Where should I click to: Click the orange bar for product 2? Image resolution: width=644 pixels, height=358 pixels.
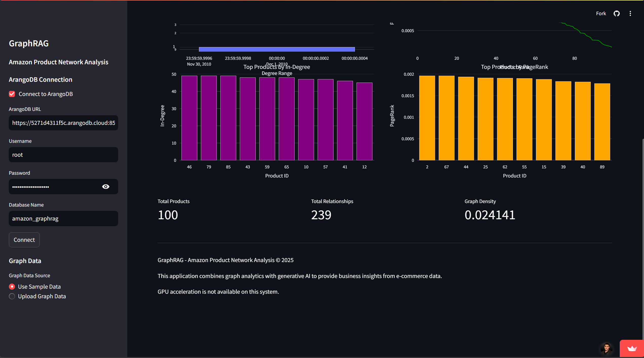pos(427,118)
